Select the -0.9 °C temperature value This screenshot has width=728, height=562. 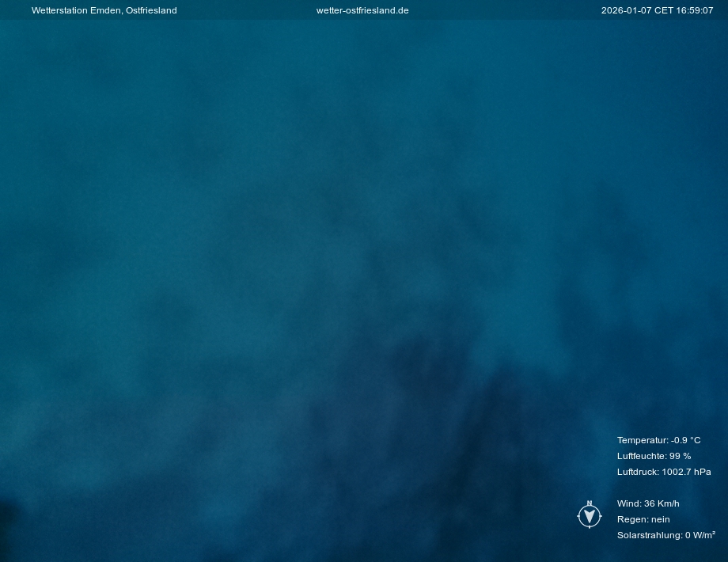click(686, 440)
